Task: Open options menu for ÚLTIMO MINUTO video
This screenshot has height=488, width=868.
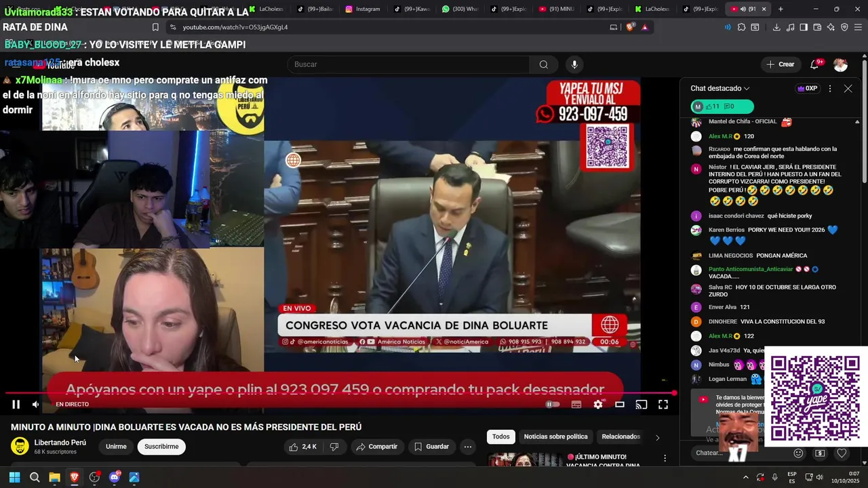Action: click(665, 459)
